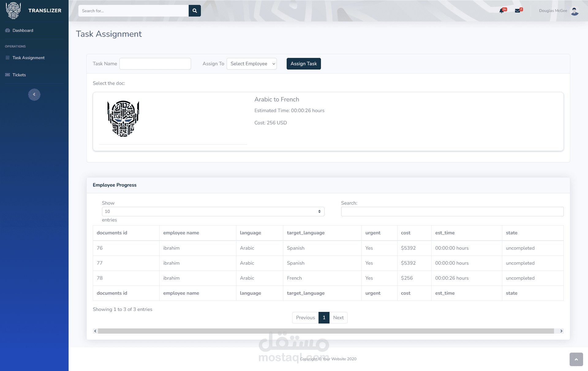The height and width of the screenshot is (371, 588).
Task: Click the magnifier search button
Action: tap(194, 11)
